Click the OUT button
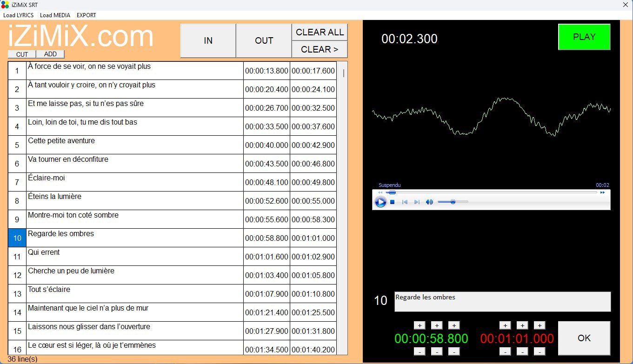This screenshot has height=364, width=633. [264, 40]
